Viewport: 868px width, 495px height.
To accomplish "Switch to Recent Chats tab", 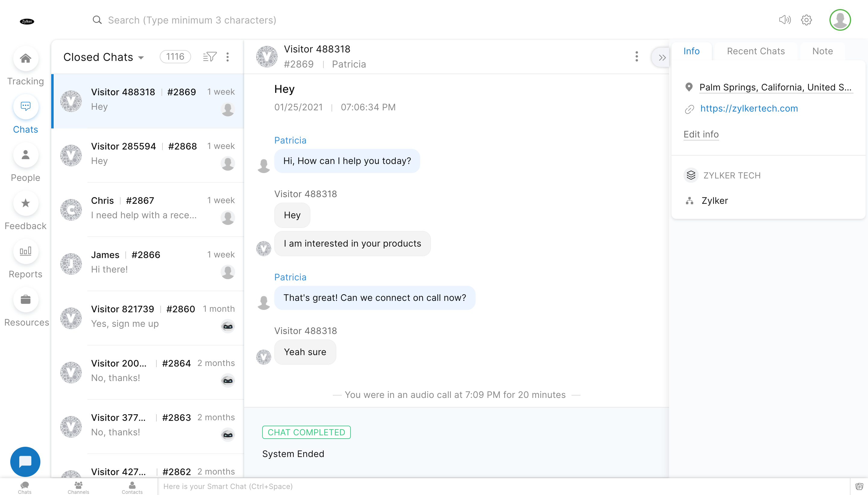I will (756, 51).
